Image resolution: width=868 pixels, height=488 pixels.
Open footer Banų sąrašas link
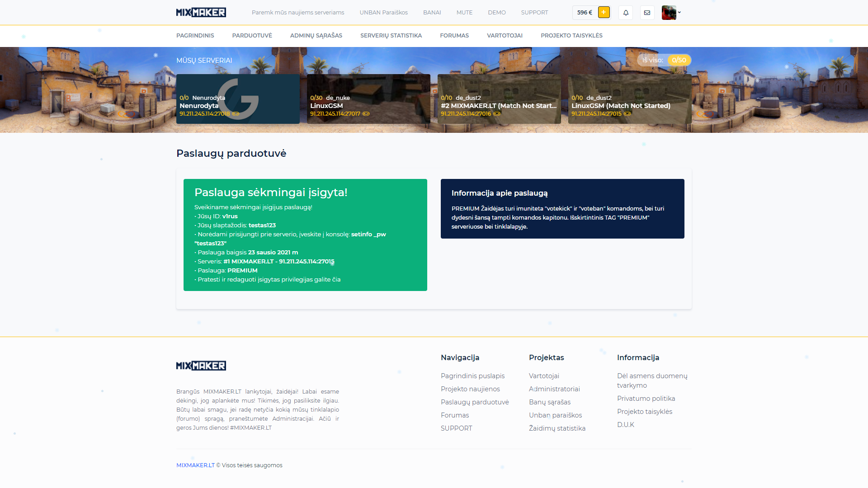point(550,402)
